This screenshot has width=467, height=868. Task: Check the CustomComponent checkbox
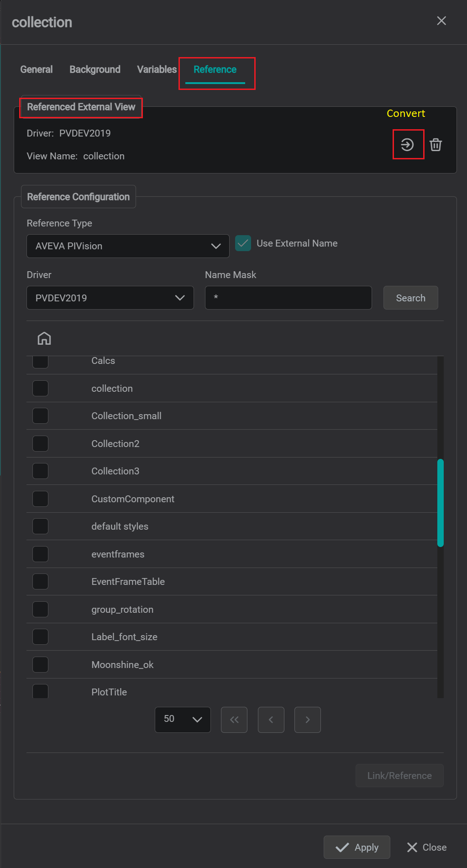click(41, 499)
